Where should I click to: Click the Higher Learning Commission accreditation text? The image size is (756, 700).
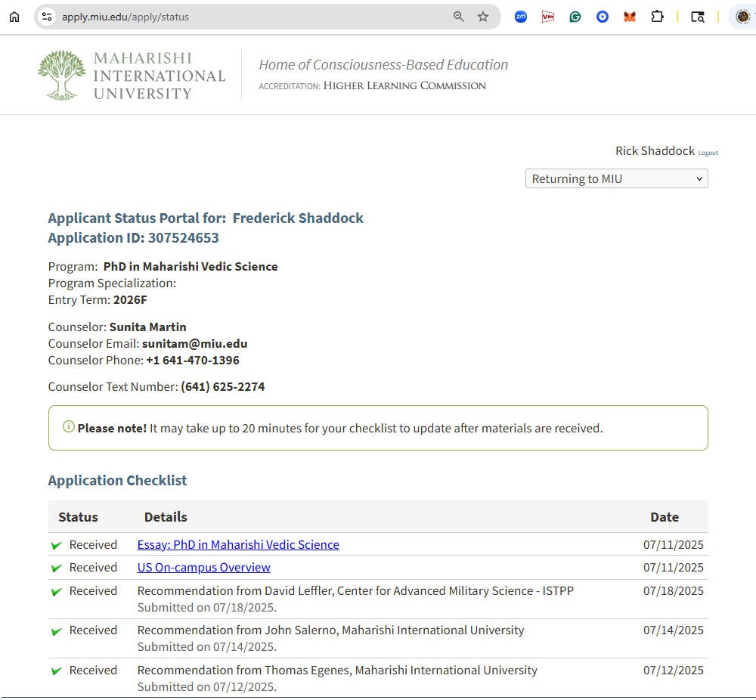click(x=404, y=86)
